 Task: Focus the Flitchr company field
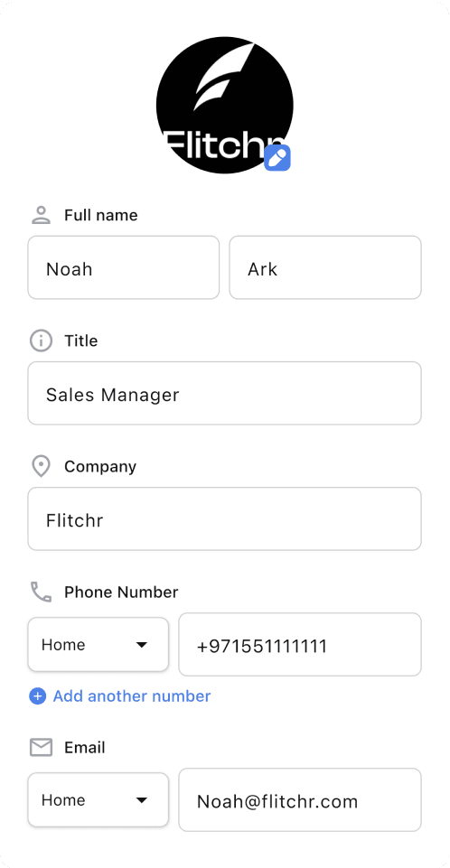coord(225,518)
